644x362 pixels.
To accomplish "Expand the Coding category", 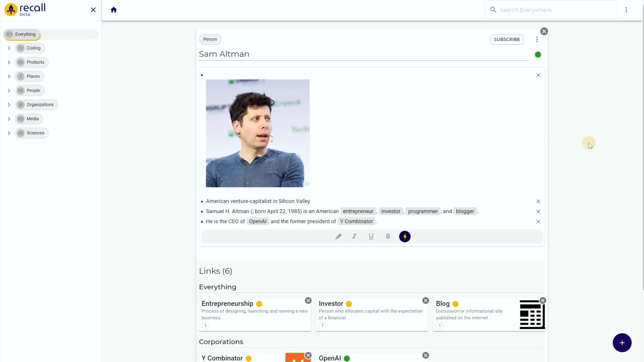I will (9, 48).
